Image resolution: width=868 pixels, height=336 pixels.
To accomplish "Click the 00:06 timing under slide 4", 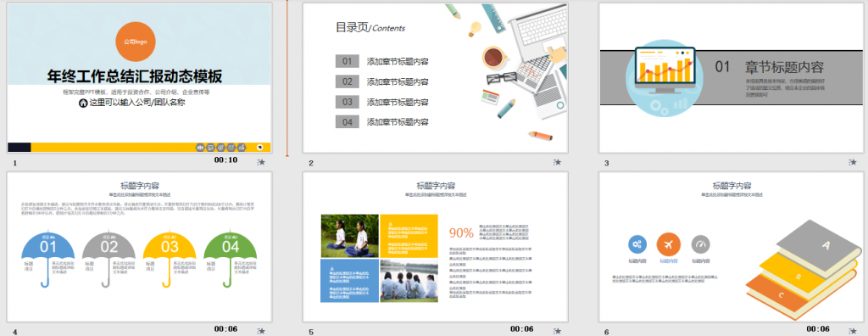I will click(225, 329).
